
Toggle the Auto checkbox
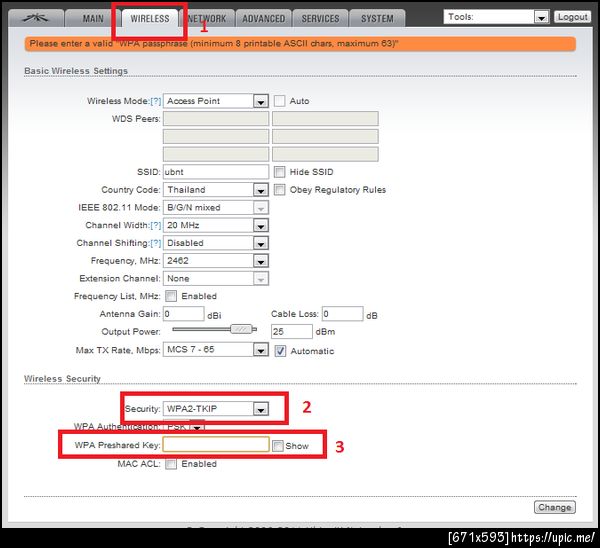tap(279, 101)
